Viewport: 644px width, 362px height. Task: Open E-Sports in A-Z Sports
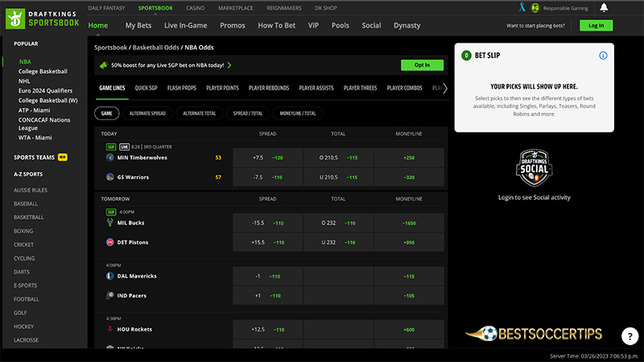coord(26,286)
